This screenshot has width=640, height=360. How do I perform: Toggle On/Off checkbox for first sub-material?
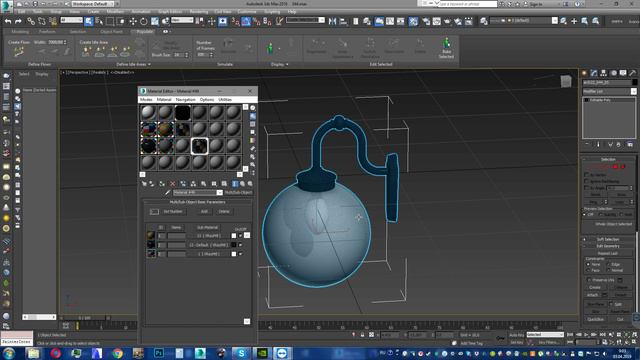pos(240,236)
